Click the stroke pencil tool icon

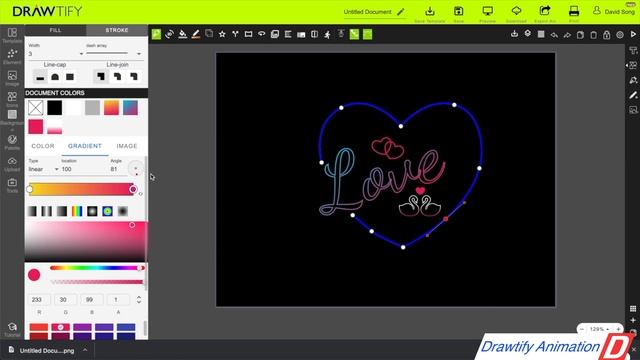click(196, 34)
